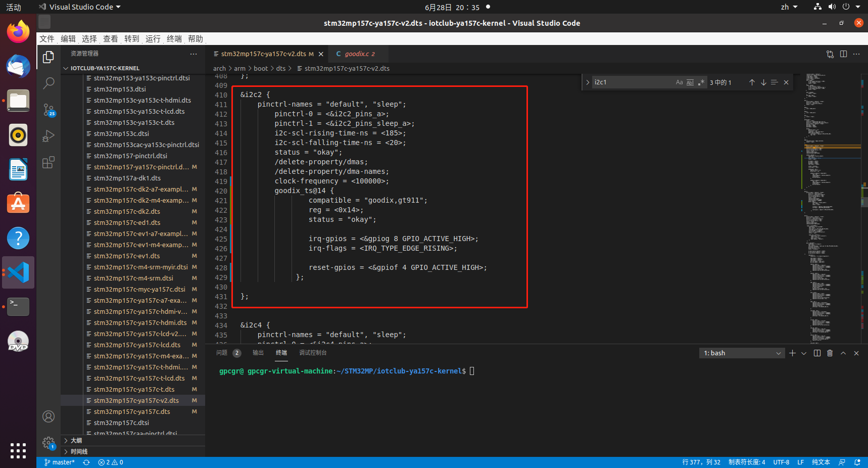
Task: Go to next match in find widget
Action: 763,82
